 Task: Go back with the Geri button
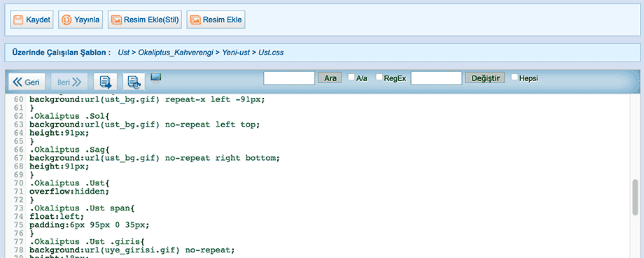click(x=27, y=82)
